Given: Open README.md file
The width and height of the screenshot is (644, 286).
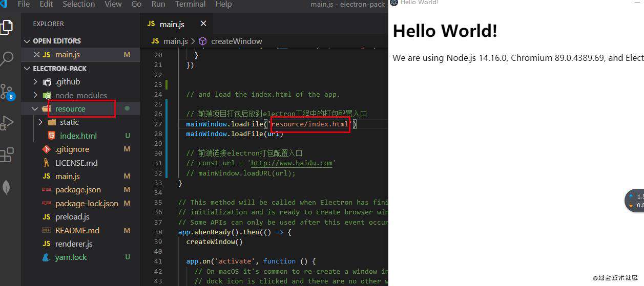Looking at the screenshot, I should (77, 230).
